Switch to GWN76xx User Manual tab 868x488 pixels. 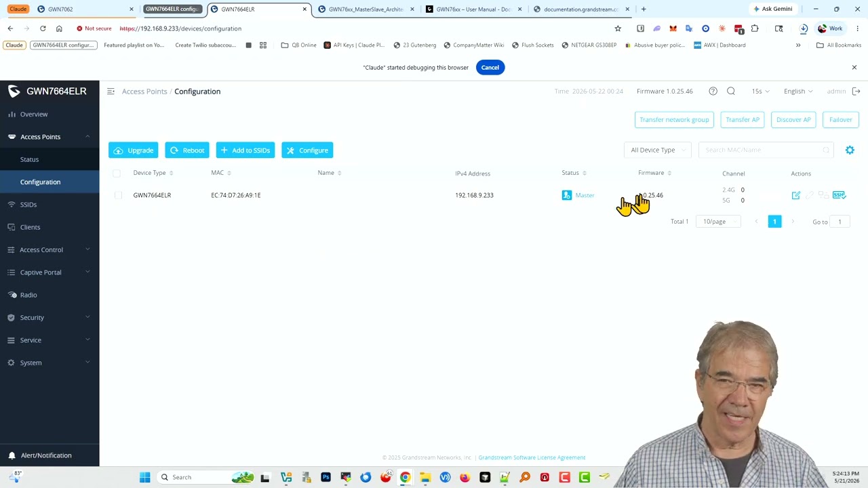(x=475, y=9)
